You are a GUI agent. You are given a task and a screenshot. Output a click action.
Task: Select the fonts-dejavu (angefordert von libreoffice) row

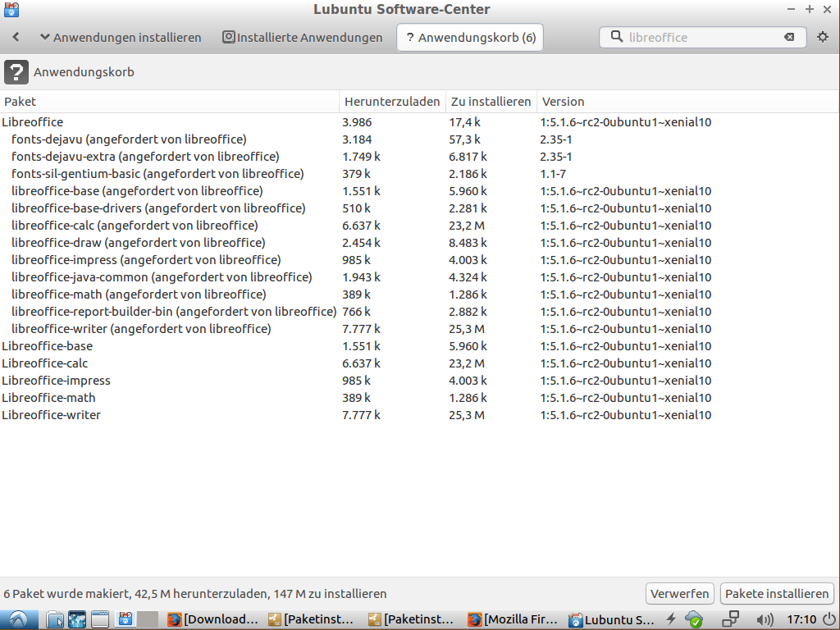coord(419,139)
